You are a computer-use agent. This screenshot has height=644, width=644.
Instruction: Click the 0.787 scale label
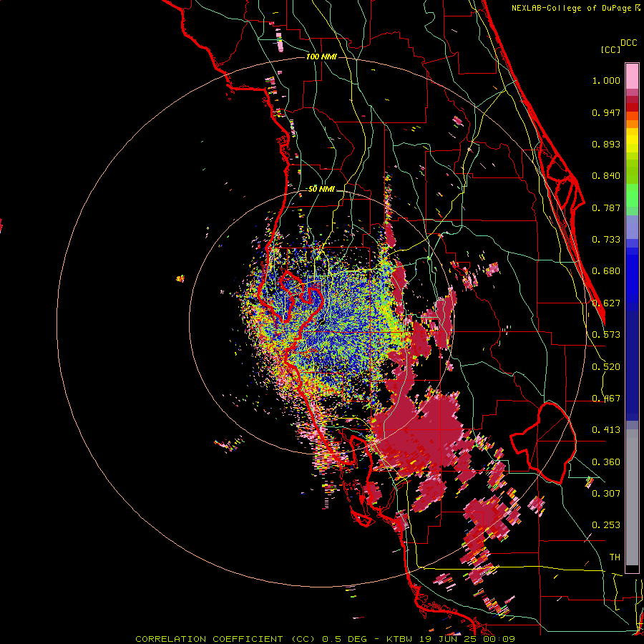(606, 208)
